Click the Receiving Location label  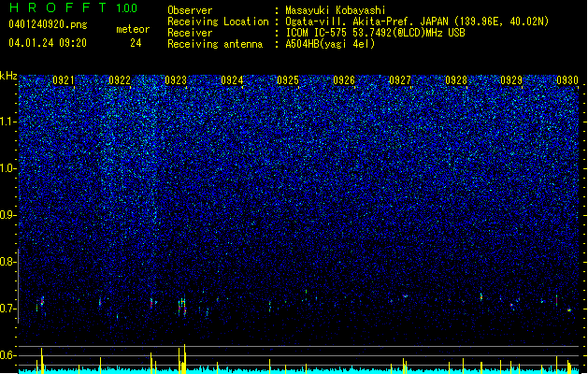coord(218,22)
